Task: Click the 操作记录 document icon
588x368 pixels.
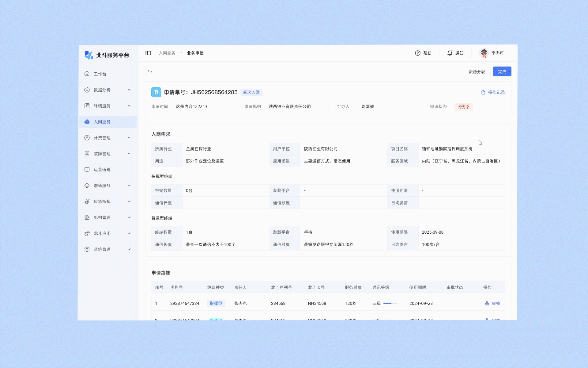Action: pyautogui.click(x=483, y=92)
